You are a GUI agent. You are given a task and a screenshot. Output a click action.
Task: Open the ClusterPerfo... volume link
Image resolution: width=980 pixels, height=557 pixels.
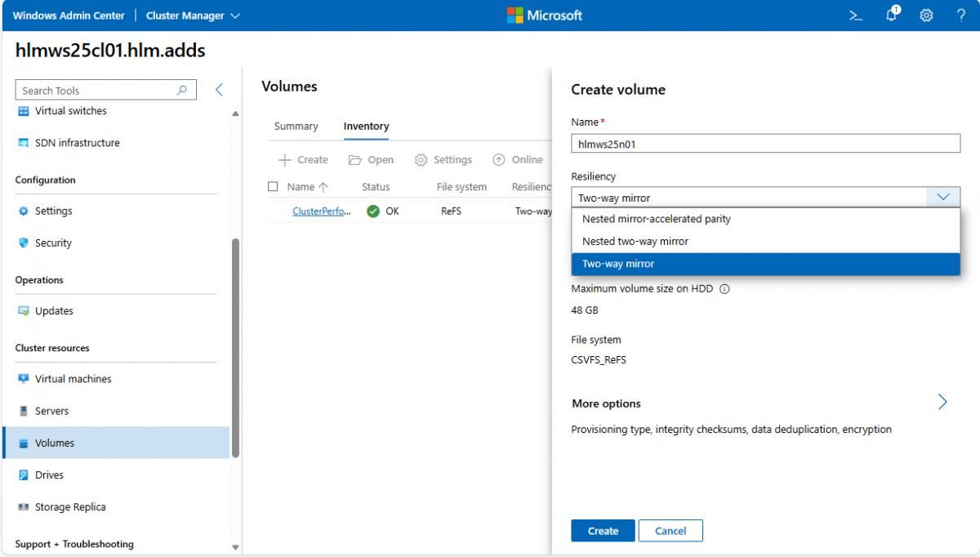point(321,212)
